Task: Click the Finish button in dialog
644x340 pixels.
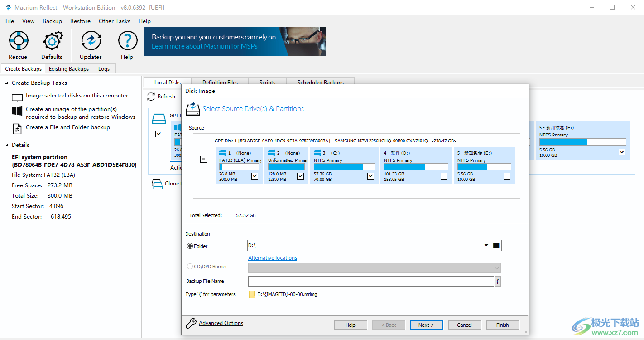Action: tap(503, 325)
